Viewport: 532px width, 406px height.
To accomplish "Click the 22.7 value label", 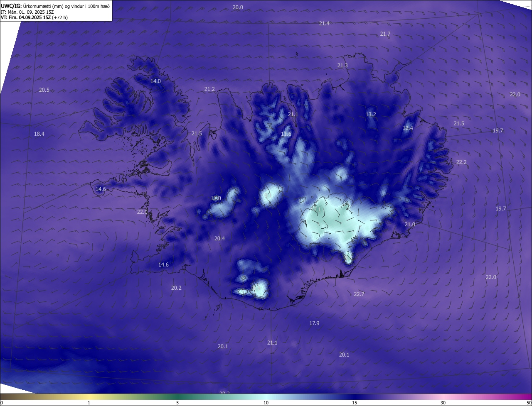I will (x=359, y=294).
